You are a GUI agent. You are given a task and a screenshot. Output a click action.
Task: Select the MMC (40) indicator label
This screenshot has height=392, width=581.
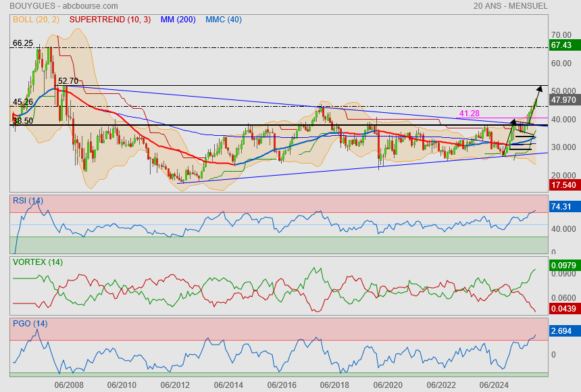click(x=224, y=20)
